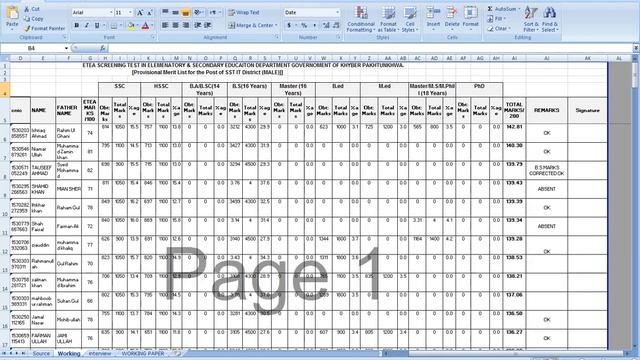Cut the selection with the Cut button
The height and width of the screenshot is (360, 640).
point(32,9)
